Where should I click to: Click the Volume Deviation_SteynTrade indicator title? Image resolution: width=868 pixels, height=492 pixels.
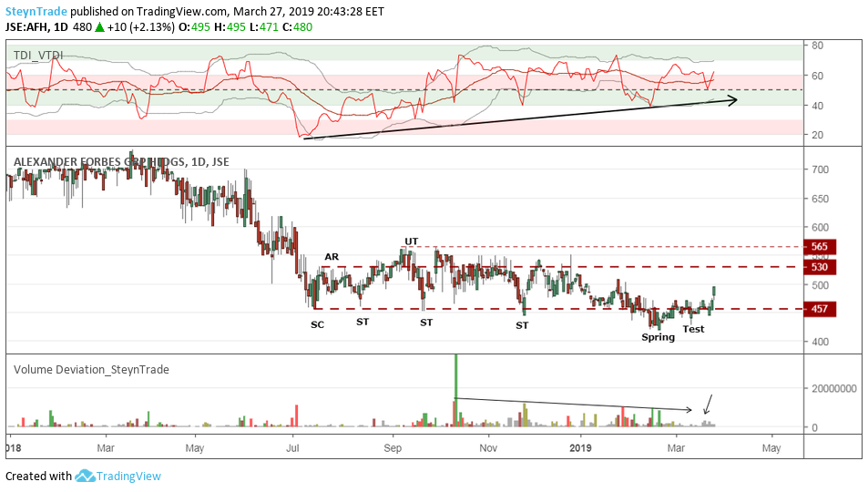coord(91,370)
